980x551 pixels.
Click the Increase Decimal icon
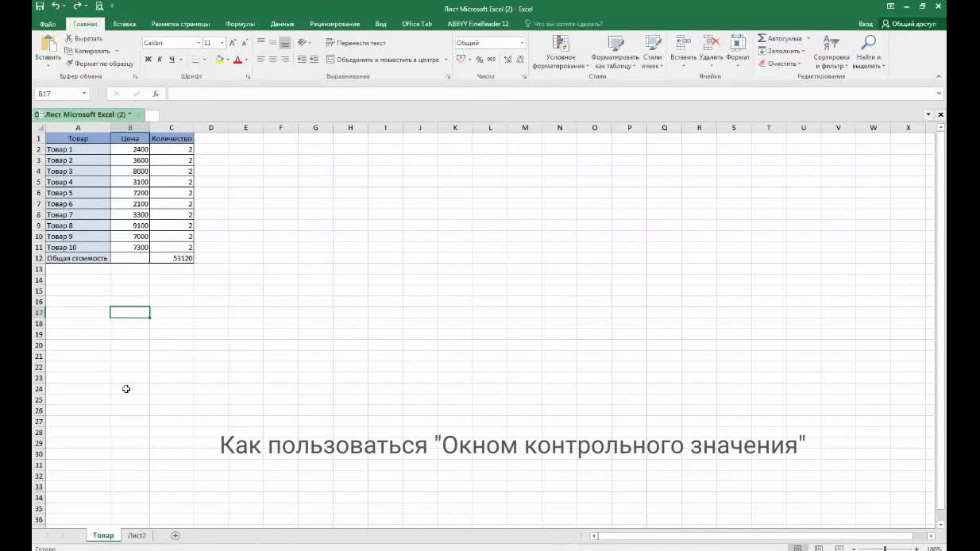pyautogui.click(x=506, y=59)
